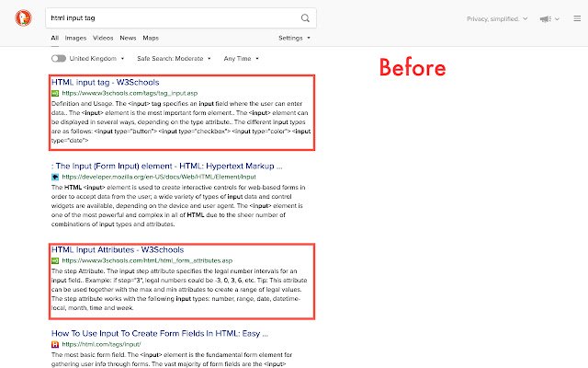Switch to the News tab
The height and width of the screenshot is (368, 588).
128,38
